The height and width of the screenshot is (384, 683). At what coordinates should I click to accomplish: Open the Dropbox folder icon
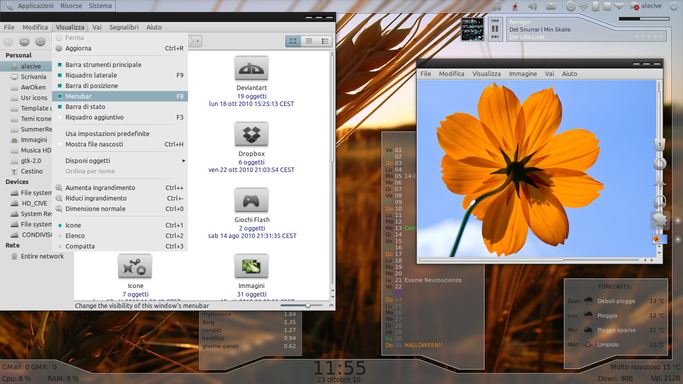[x=251, y=135]
